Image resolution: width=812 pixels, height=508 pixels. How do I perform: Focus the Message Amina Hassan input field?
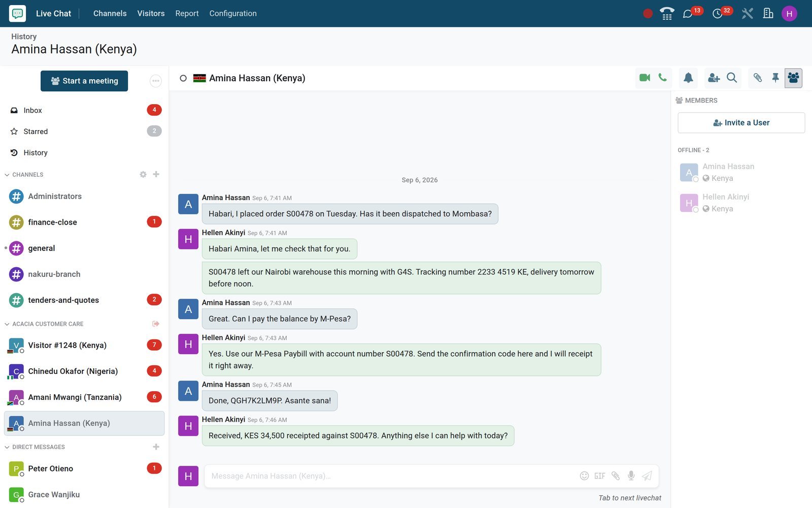click(391, 476)
